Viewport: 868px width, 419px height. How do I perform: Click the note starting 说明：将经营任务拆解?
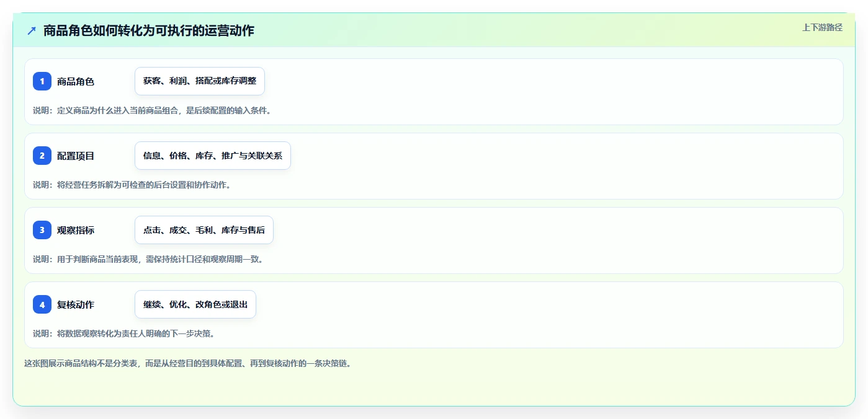pyautogui.click(x=132, y=185)
